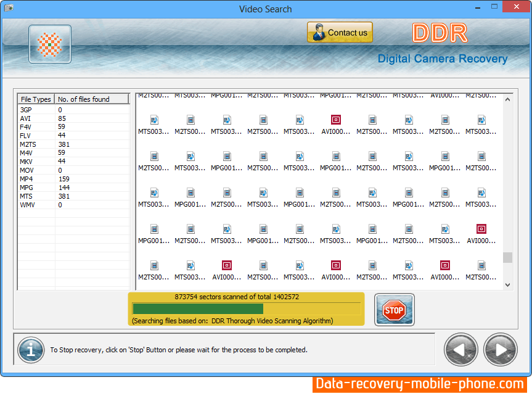Click the count 381 in the M2TS row
The width and height of the screenshot is (532, 393).
point(63,144)
